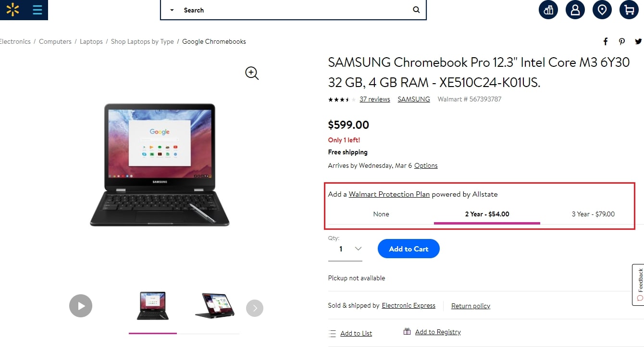Viewport: 644px width, 351px height.
Task: Click the search magnifier icon
Action: click(416, 10)
